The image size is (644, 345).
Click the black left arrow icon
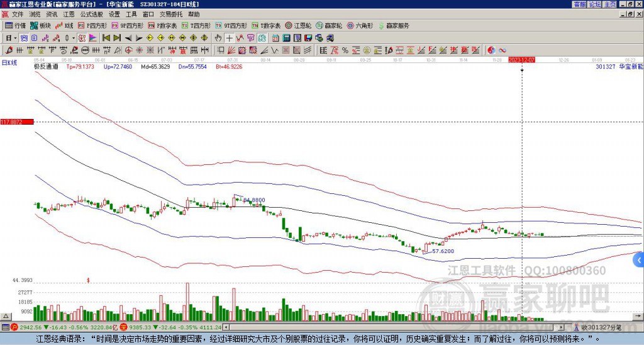coord(128,38)
